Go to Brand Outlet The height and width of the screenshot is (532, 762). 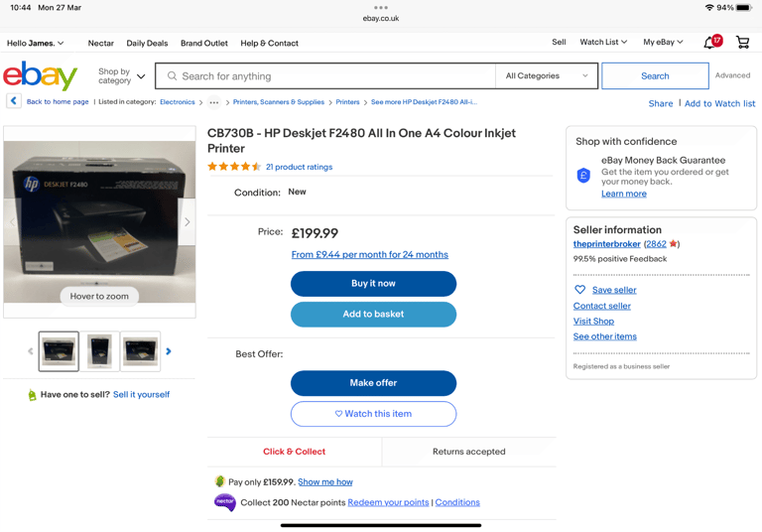point(204,44)
